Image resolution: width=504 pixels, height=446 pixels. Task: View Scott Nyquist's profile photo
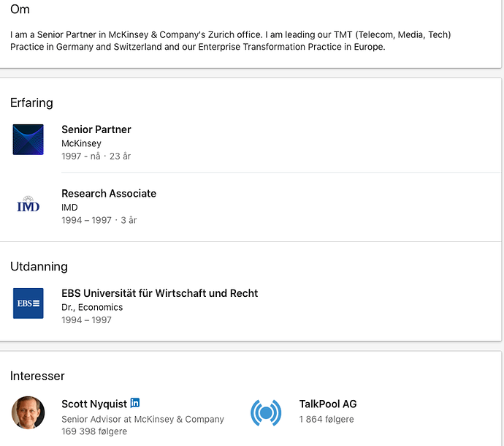(x=28, y=412)
